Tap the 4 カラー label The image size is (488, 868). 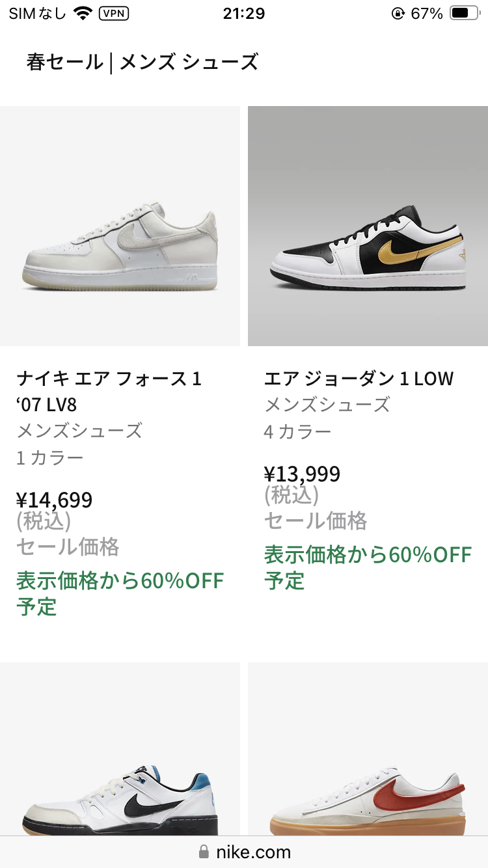click(298, 431)
